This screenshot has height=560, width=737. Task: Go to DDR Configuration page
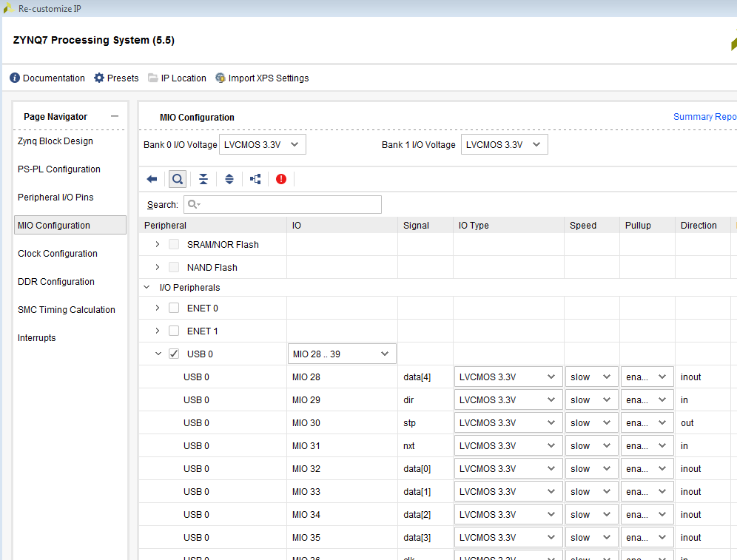tap(56, 281)
